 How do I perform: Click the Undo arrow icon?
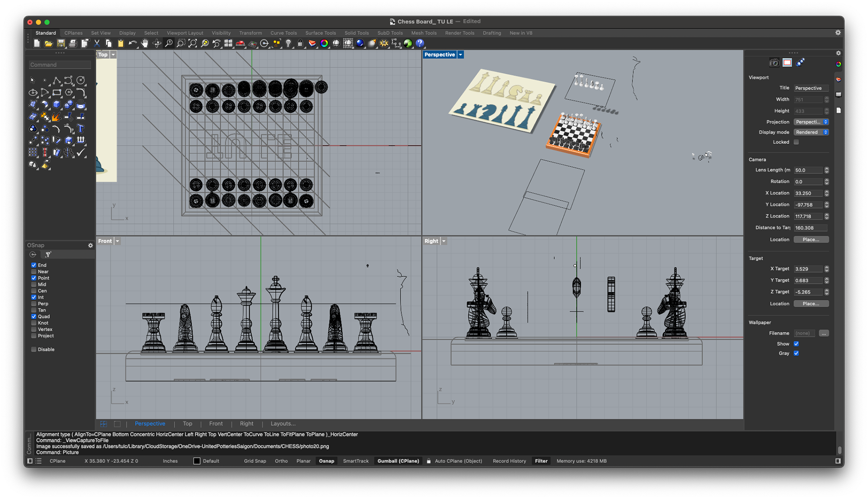tap(132, 43)
